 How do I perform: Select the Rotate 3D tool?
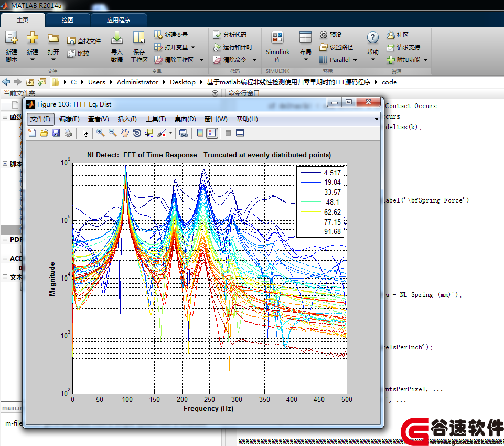click(137, 133)
